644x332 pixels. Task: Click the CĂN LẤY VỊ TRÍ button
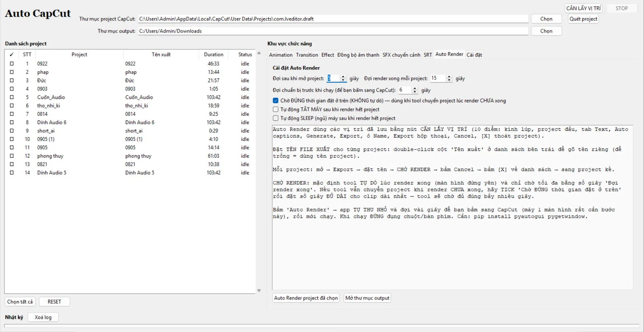[583, 8]
